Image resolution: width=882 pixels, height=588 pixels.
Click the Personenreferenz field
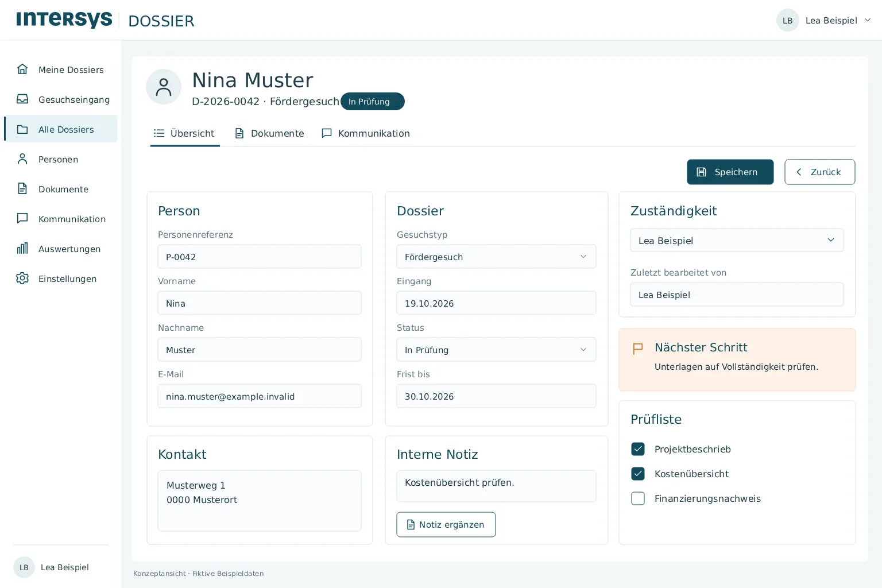click(x=260, y=257)
